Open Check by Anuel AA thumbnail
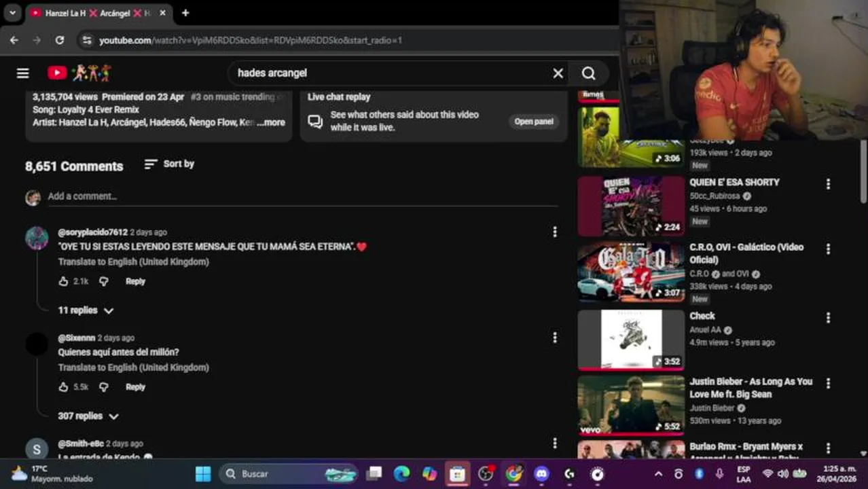This screenshot has height=489, width=868. [x=631, y=339]
